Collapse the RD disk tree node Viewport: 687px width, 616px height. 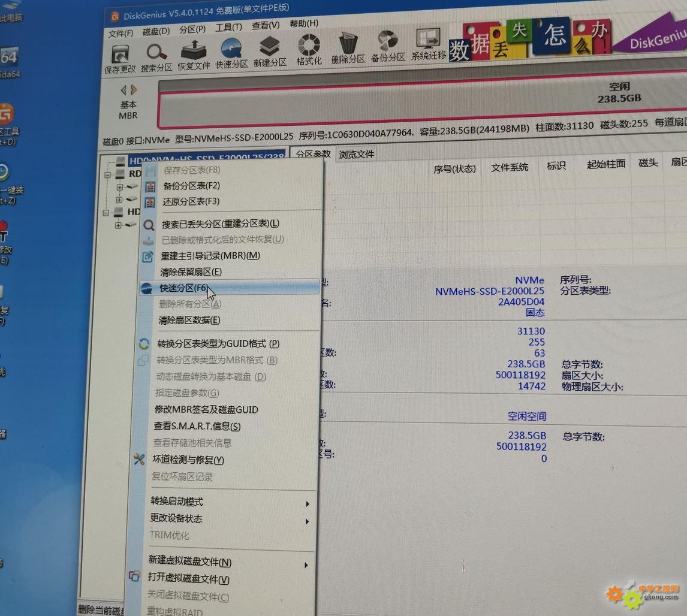point(107,175)
